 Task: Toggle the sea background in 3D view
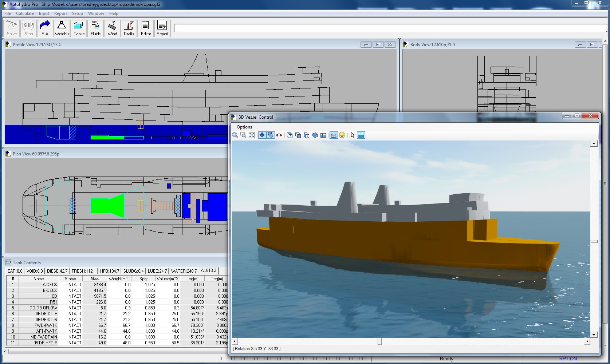pyautogui.click(x=361, y=135)
